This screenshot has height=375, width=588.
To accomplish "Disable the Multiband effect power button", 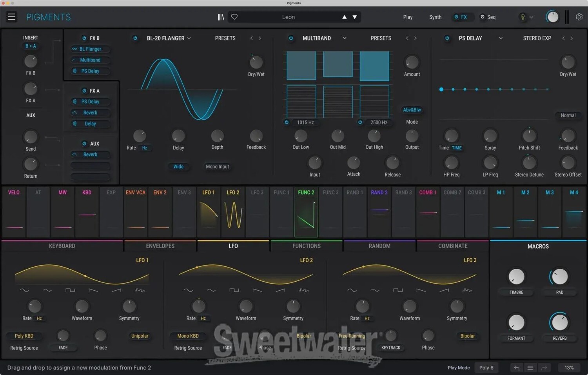I will tap(291, 38).
